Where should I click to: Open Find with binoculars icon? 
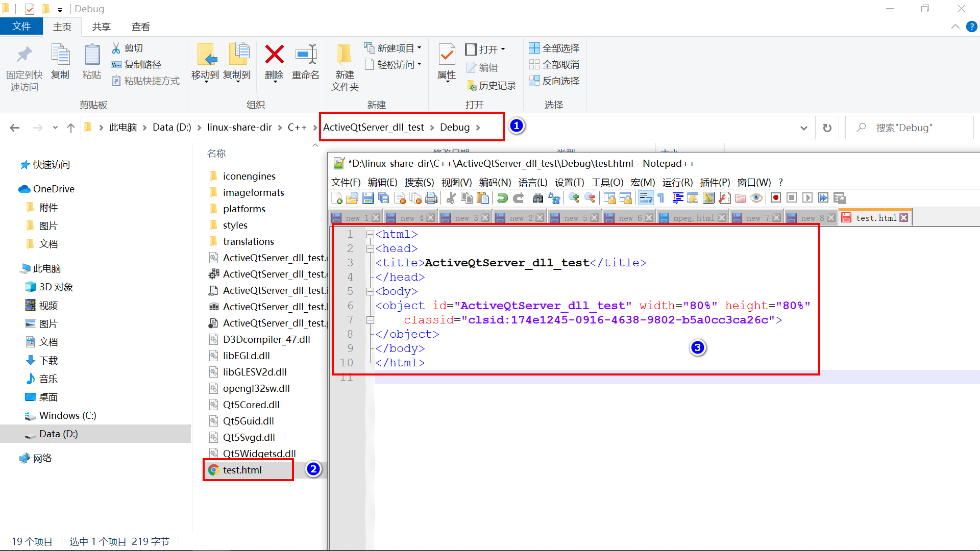[x=538, y=198]
